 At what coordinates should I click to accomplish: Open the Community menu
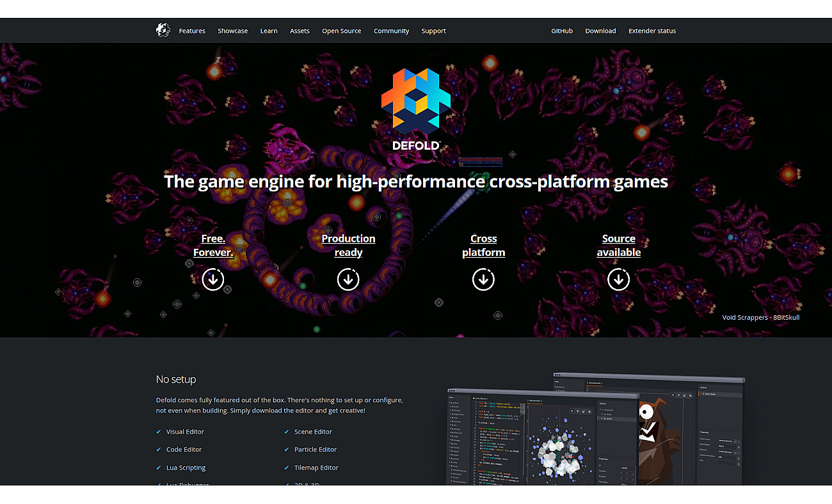391,31
